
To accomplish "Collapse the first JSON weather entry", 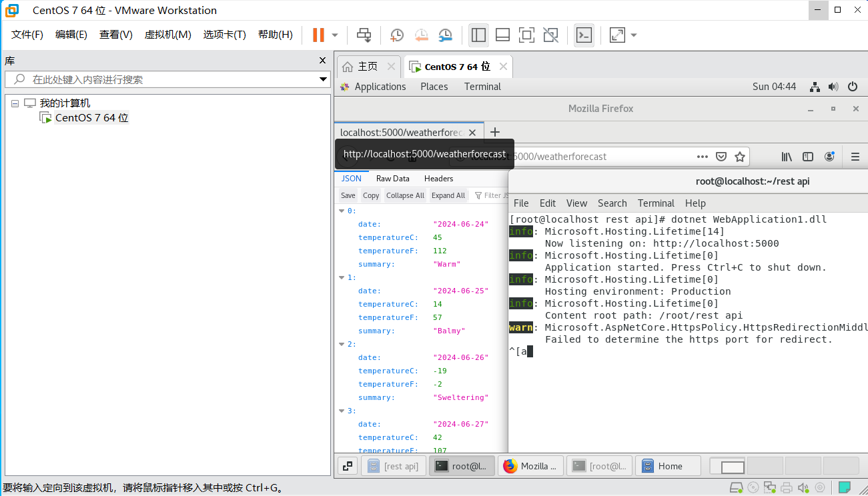I will pos(341,210).
